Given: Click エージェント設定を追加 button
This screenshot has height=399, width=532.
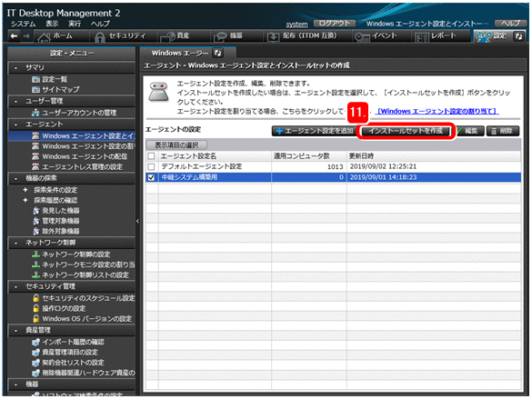Looking at the screenshot, I should tap(313, 131).
